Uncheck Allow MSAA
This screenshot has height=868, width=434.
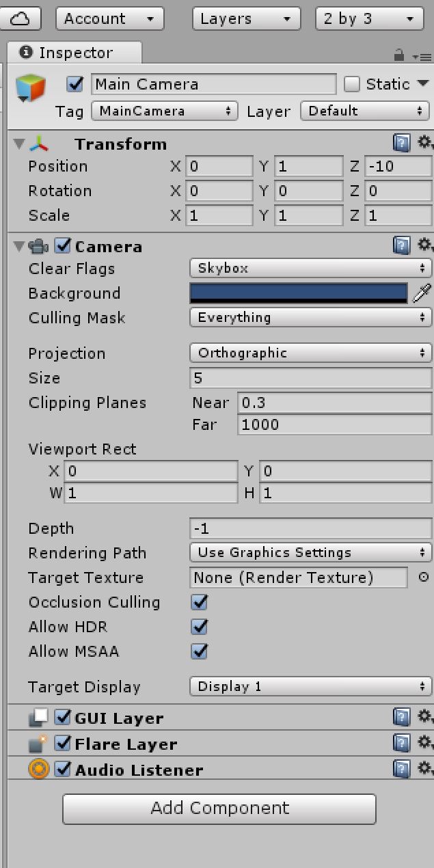(198, 651)
